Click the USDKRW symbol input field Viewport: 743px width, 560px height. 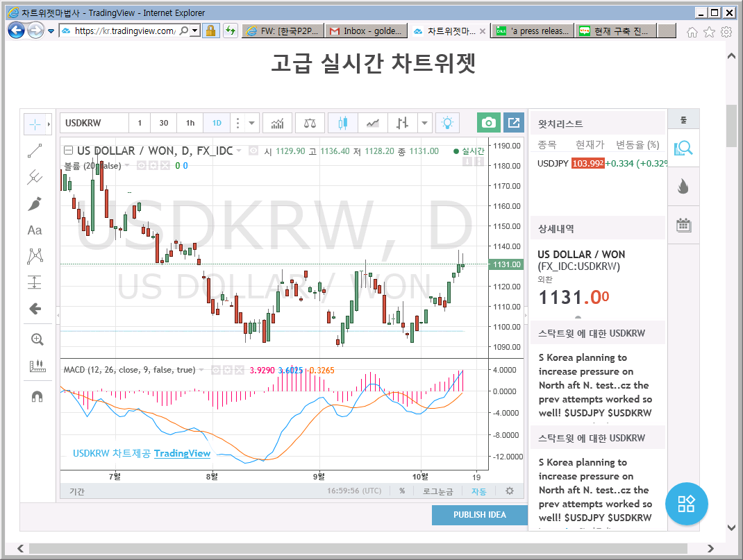[94, 123]
